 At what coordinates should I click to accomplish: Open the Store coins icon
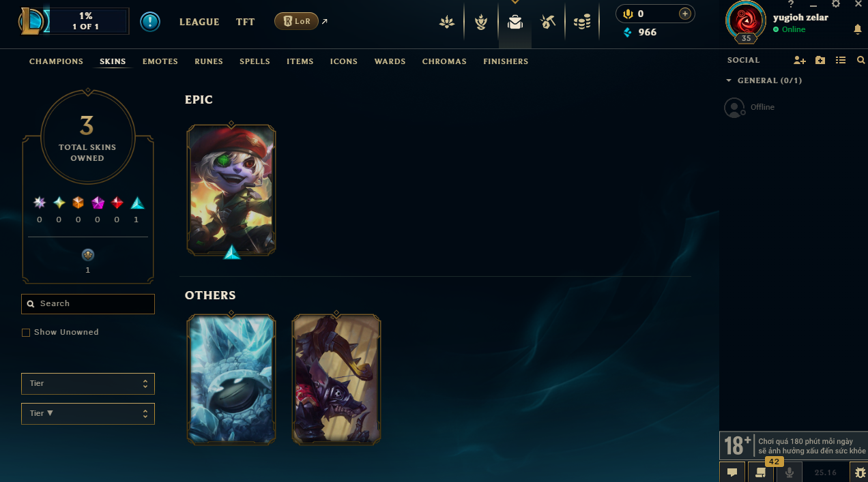[582, 22]
